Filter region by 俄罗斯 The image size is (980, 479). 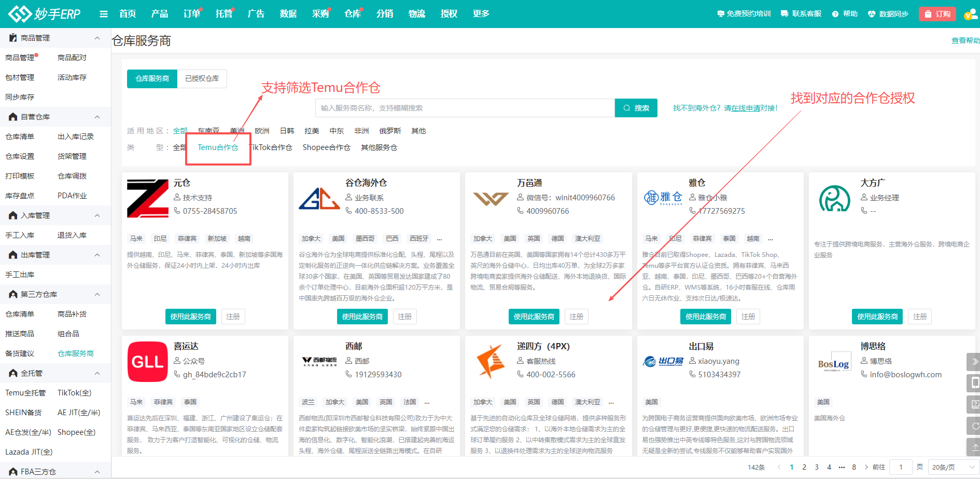tap(390, 131)
